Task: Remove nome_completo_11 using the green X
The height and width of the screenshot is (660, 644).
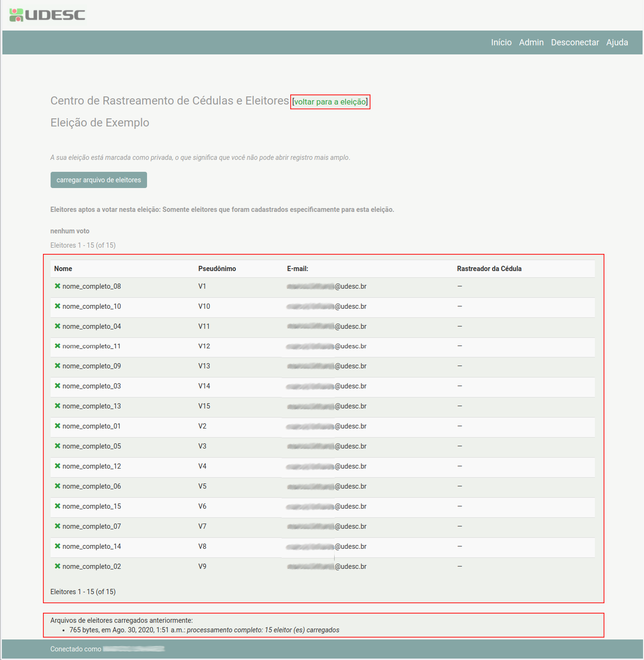Action: click(x=57, y=346)
